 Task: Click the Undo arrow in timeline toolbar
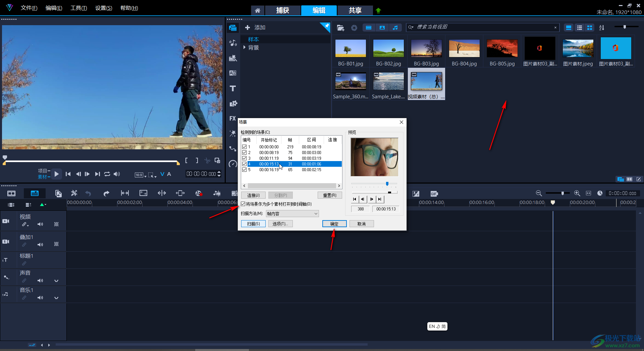(x=88, y=193)
